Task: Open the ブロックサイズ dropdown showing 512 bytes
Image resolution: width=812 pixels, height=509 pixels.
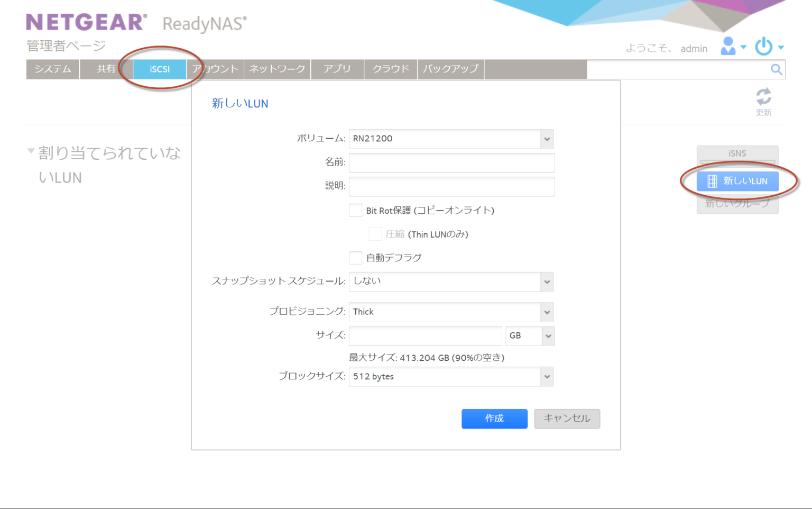Action: tap(547, 376)
